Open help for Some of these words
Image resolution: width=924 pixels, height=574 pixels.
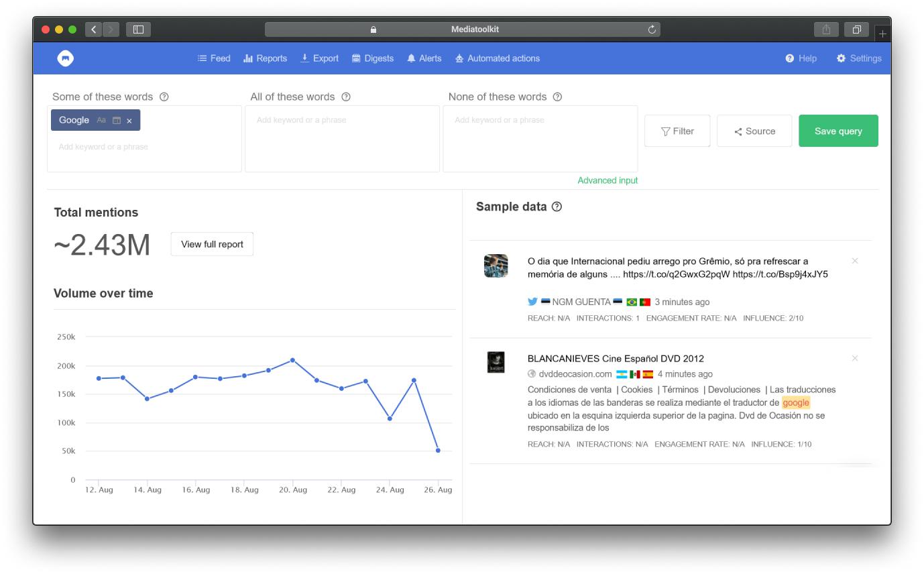coord(164,97)
